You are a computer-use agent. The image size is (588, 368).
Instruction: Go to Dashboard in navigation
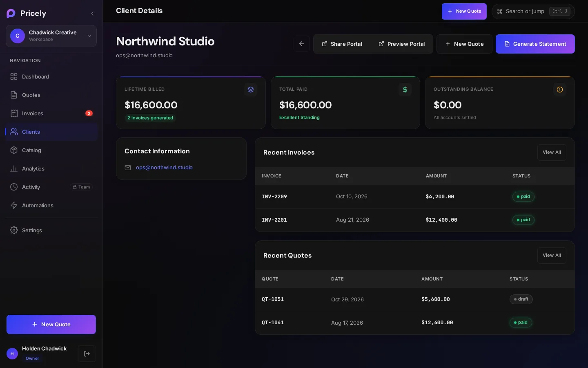tap(51, 76)
